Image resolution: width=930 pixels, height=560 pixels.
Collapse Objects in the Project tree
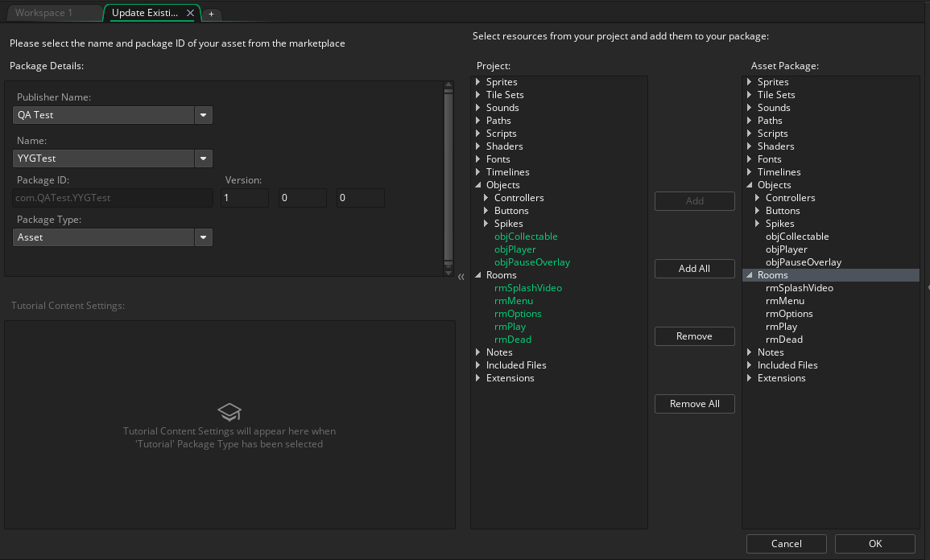478,185
